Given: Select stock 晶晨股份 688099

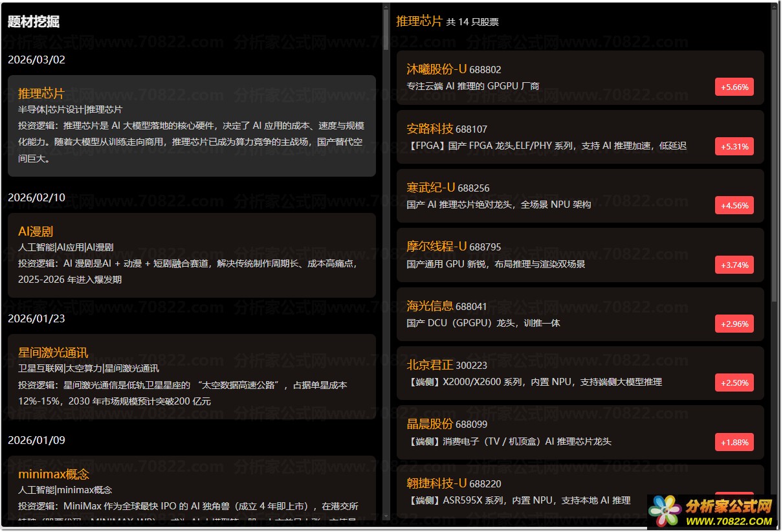Looking at the screenshot, I should [580, 432].
